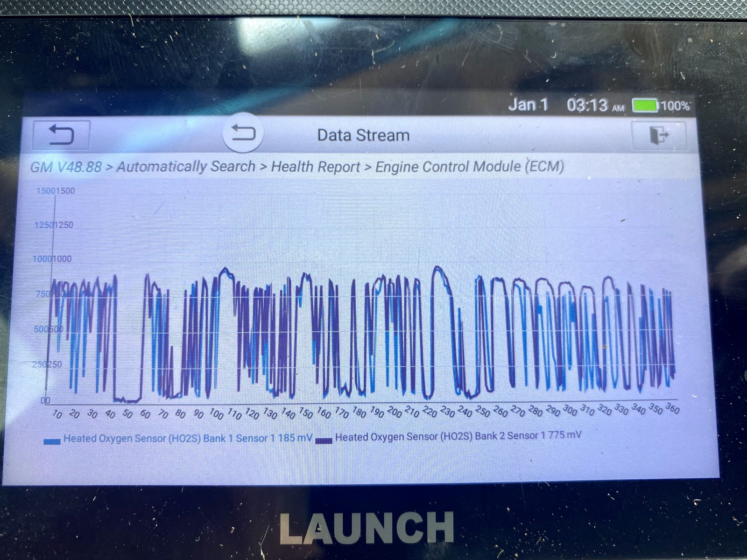Tap GM V48.88 in the breadcrumb path
Viewport: 747px width, 560px height.
tap(66, 167)
